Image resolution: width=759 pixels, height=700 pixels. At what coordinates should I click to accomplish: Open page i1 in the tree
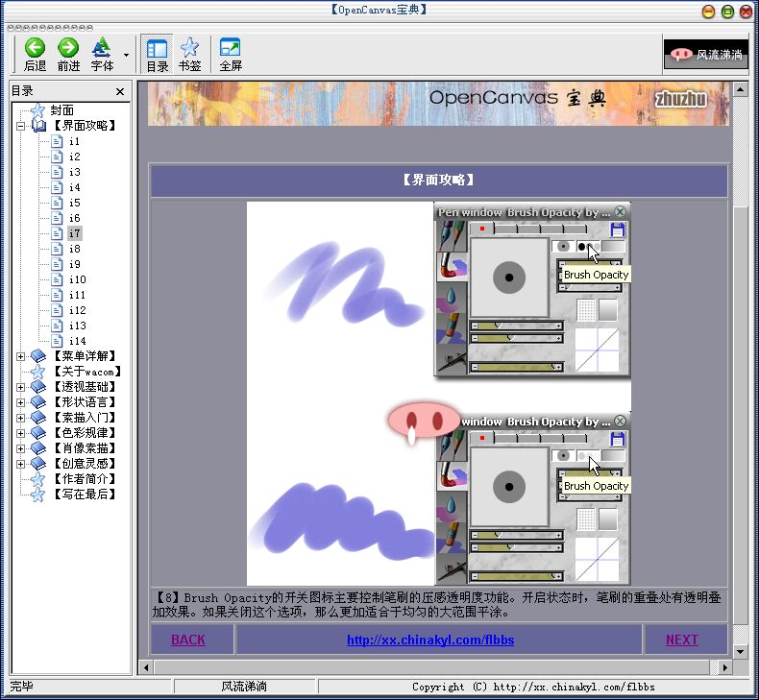(x=74, y=141)
